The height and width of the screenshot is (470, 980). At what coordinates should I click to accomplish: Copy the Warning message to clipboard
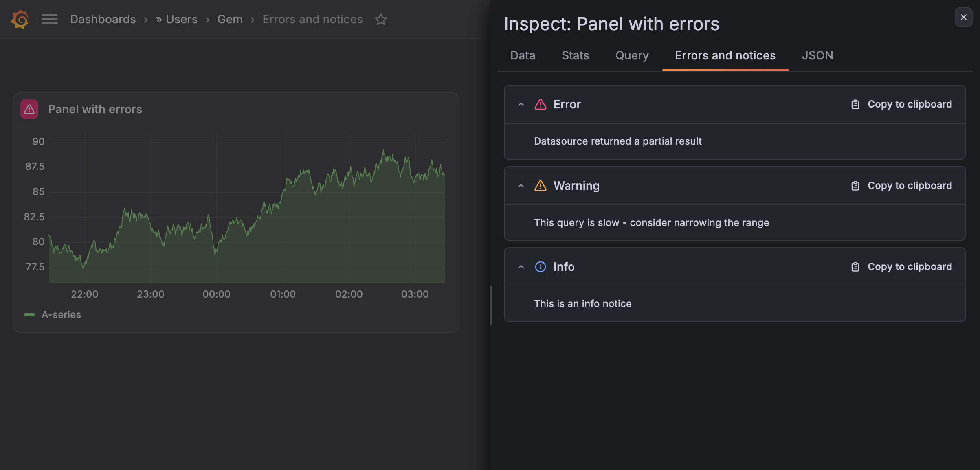click(x=901, y=186)
